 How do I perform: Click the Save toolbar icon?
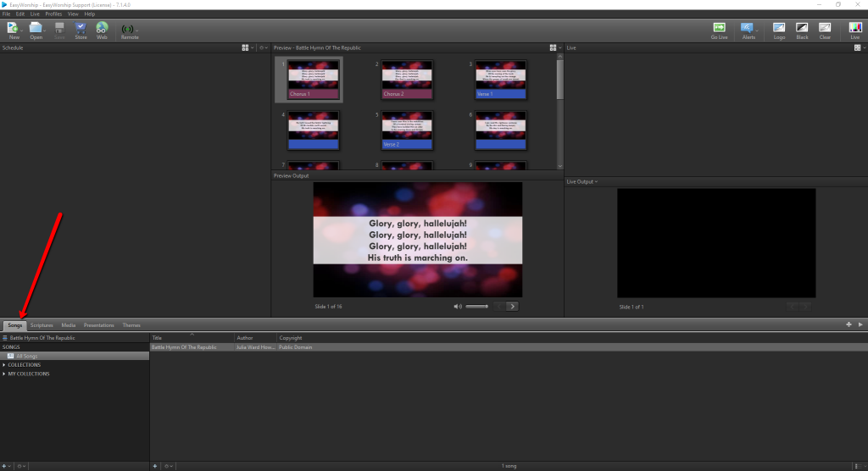59,30
